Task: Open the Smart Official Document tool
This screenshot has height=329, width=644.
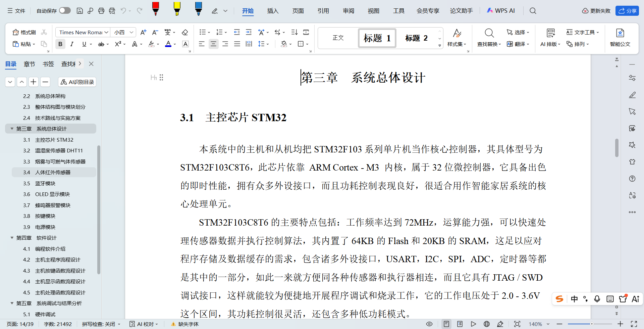Action: click(x=620, y=37)
